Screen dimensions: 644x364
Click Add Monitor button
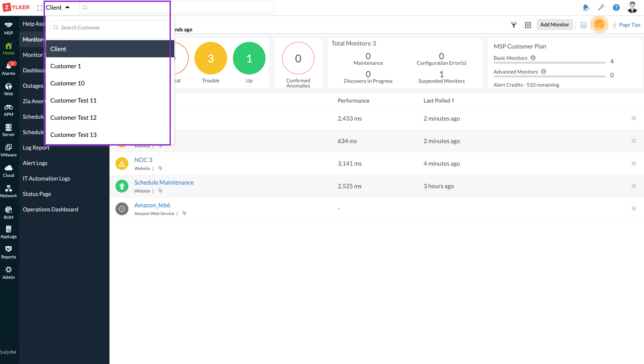coord(554,24)
